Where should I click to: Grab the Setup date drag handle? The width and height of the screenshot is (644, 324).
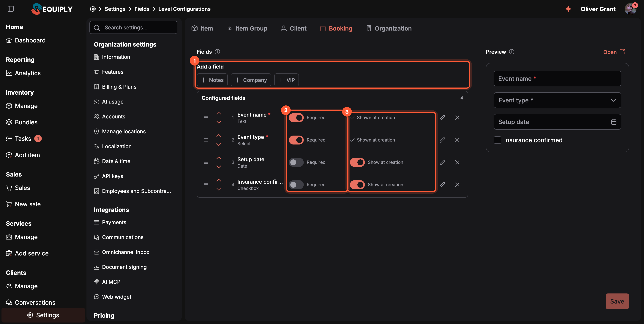click(x=206, y=162)
